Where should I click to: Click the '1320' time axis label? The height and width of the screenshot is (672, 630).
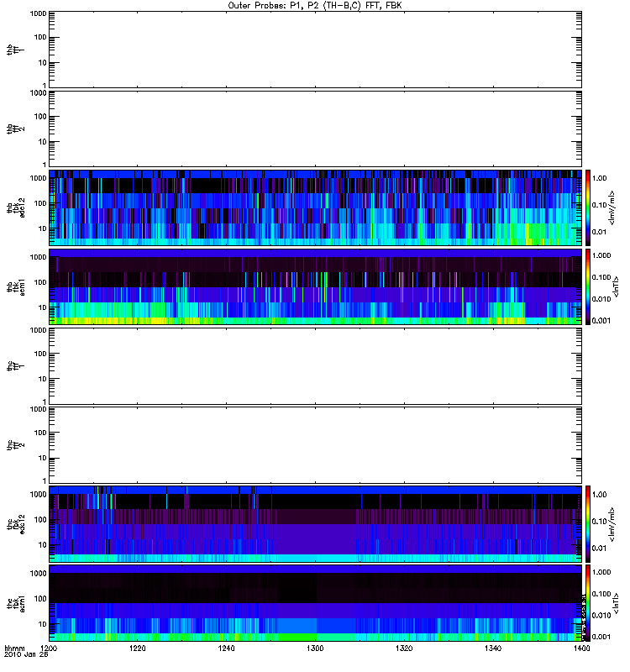tap(404, 648)
